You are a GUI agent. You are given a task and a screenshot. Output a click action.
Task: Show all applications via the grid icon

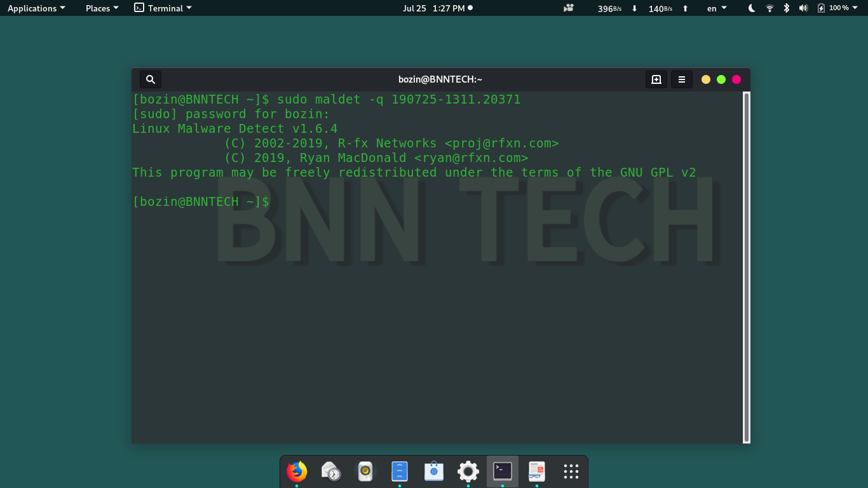(571, 471)
